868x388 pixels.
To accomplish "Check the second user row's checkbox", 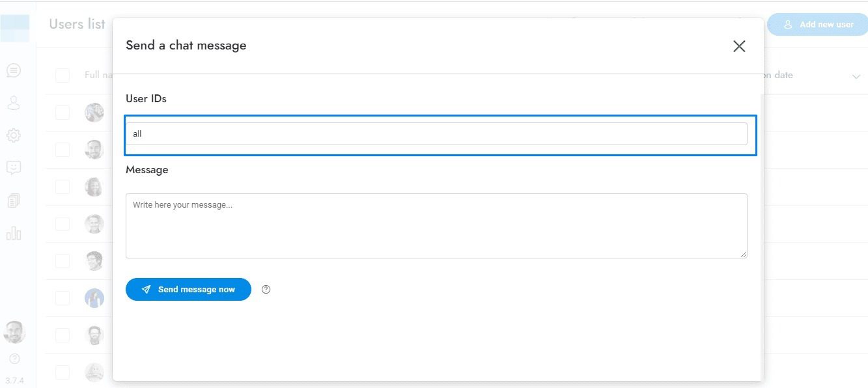I will [x=63, y=150].
